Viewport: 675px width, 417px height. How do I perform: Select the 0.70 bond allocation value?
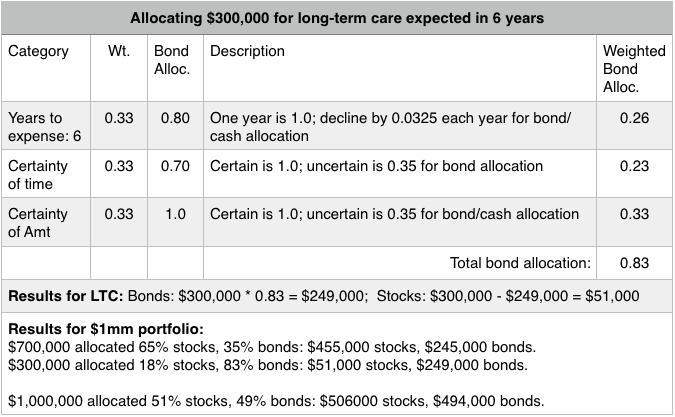[x=176, y=166]
